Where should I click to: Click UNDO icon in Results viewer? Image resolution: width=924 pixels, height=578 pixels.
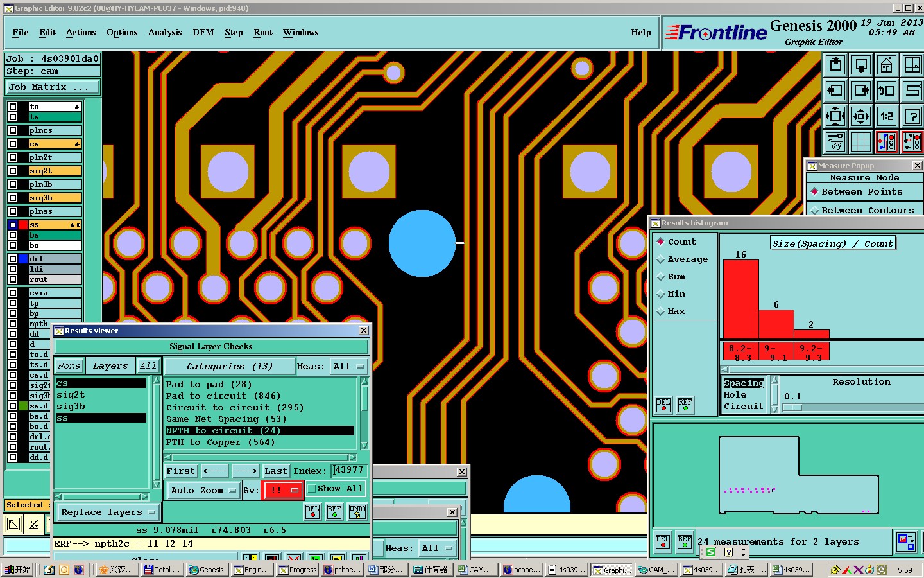(x=357, y=512)
